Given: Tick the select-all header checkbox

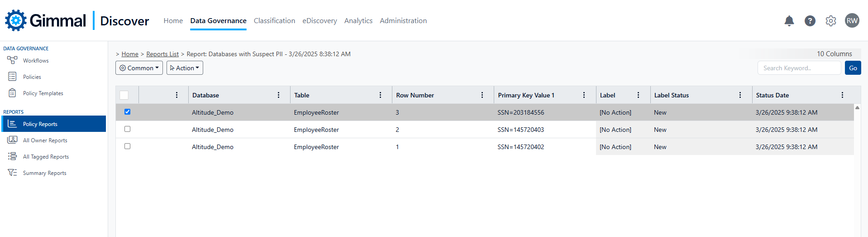Looking at the screenshot, I should click(124, 95).
